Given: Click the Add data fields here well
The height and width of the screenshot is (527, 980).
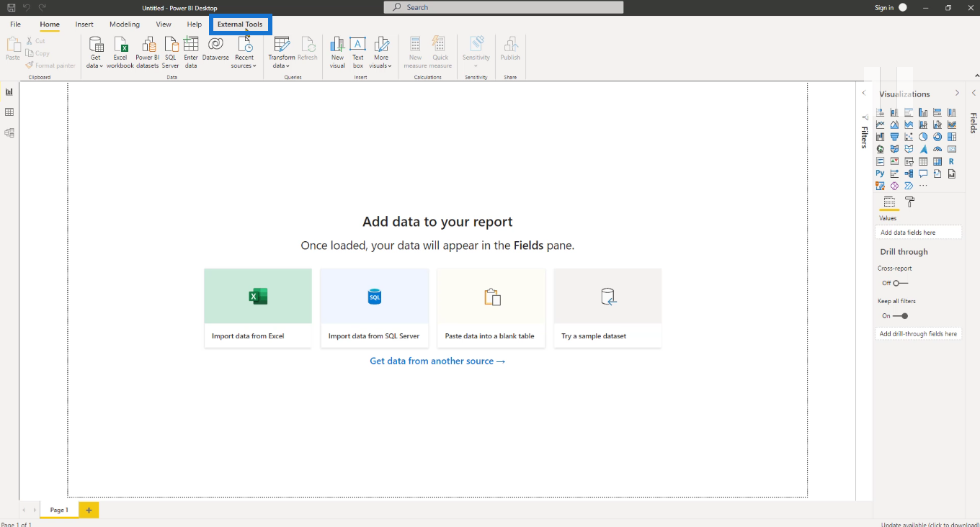Looking at the screenshot, I should (919, 233).
